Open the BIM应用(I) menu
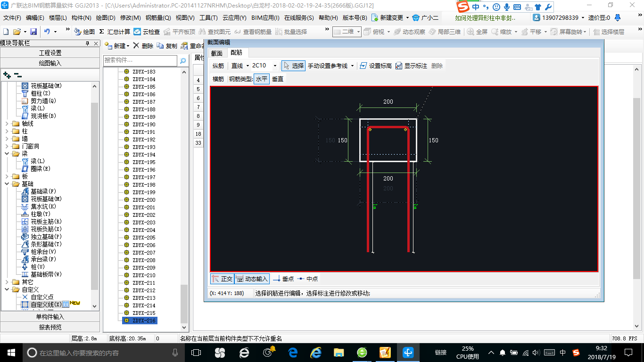The height and width of the screenshot is (362, 644). coord(265,17)
